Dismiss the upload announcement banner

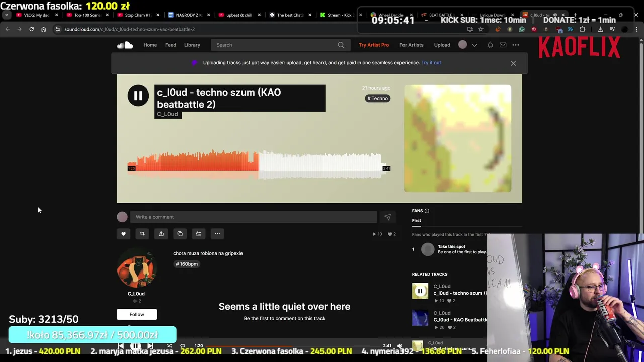click(513, 63)
